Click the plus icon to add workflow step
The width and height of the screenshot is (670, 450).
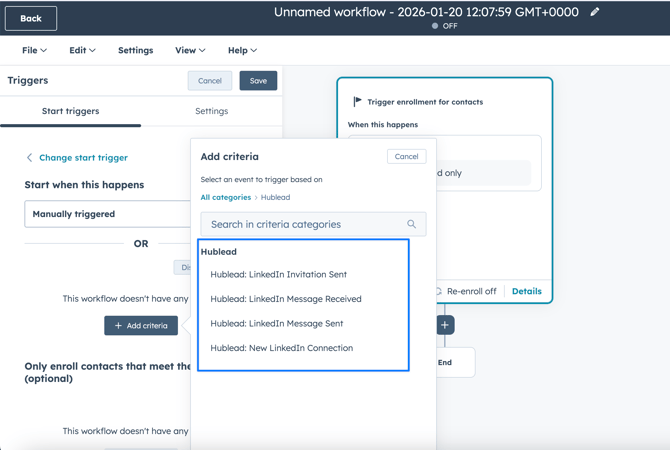point(445,325)
